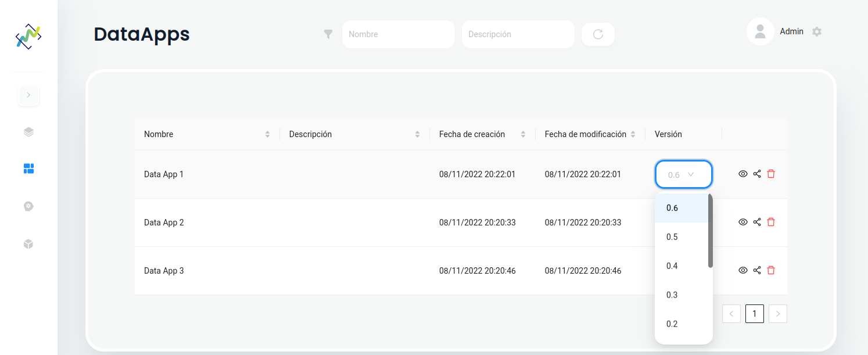Click the Data App 2 name cell
The width and height of the screenshot is (868, 355).
click(x=164, y=223)
